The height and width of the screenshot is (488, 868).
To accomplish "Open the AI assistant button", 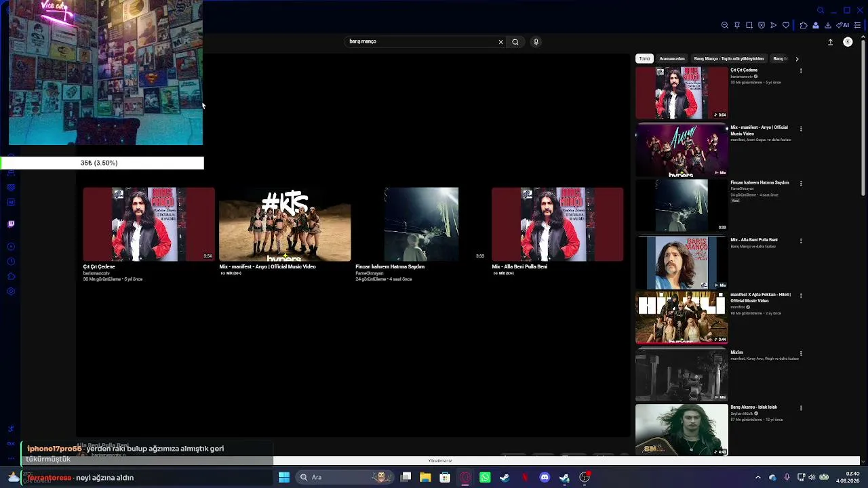I will 843,25.
